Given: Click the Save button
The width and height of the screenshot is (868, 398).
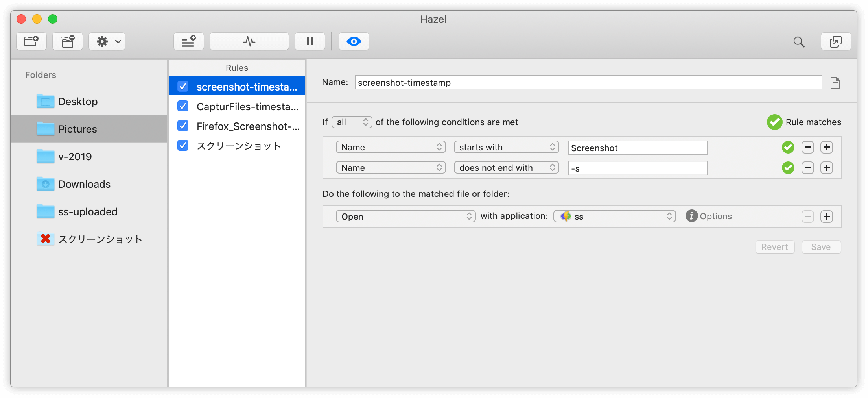Looking at the screenshot, I should pyautogui.click(x=821, y=247).
